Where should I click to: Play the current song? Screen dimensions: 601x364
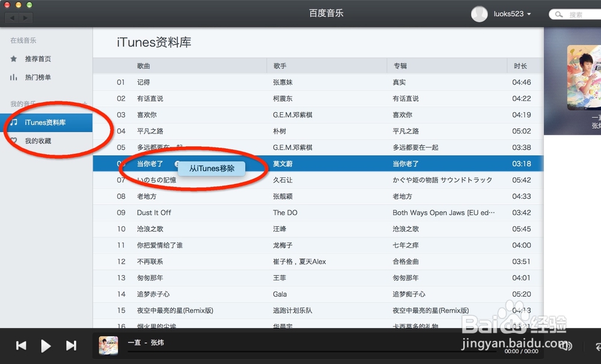[x=46, y=346]
